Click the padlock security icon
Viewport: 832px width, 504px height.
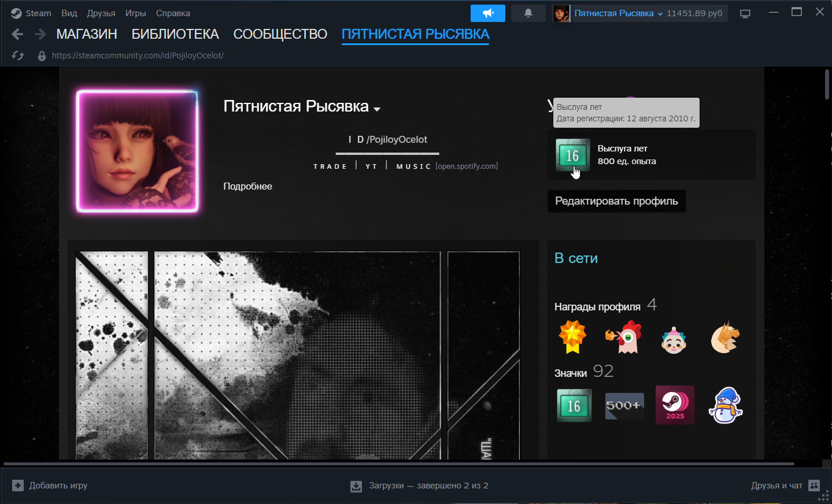coord(42,56)
